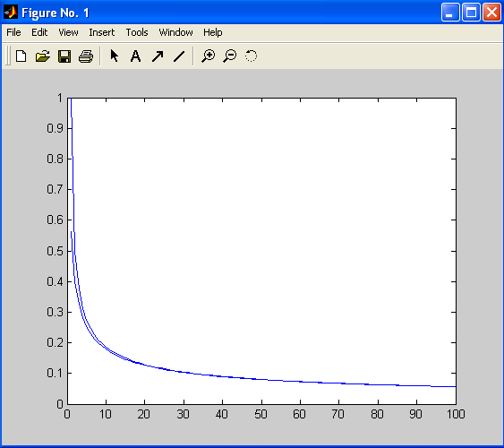Open a file with the folder icon

tap(43, 56)
